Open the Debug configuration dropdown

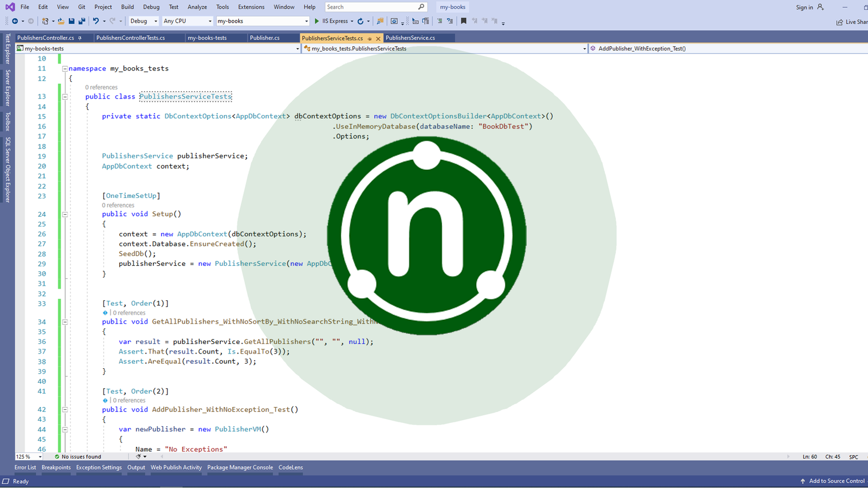(144, 21)
